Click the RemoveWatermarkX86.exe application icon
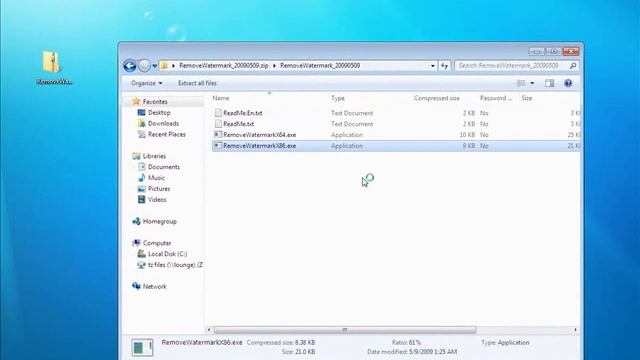The height and width of the screenshot is (360, 640). [218, 145]
